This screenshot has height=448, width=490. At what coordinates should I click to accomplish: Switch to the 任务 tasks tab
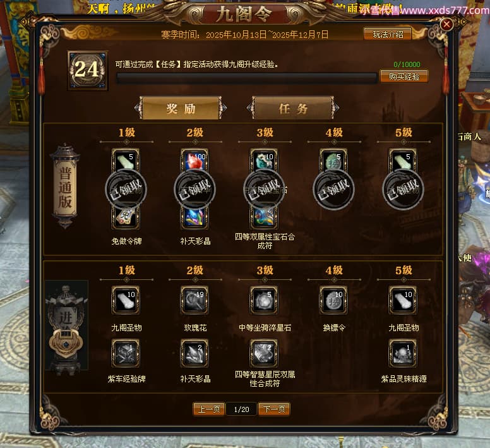[x=293, y=108]
